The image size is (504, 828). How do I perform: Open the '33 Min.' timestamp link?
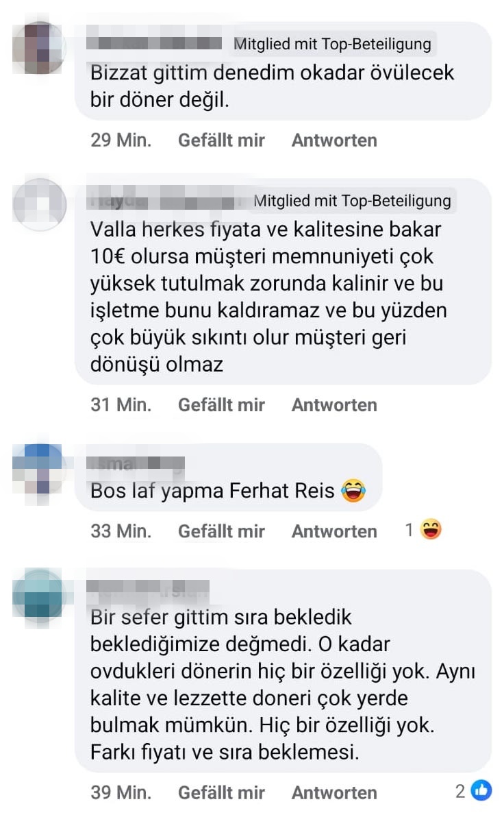pos(121,531)
